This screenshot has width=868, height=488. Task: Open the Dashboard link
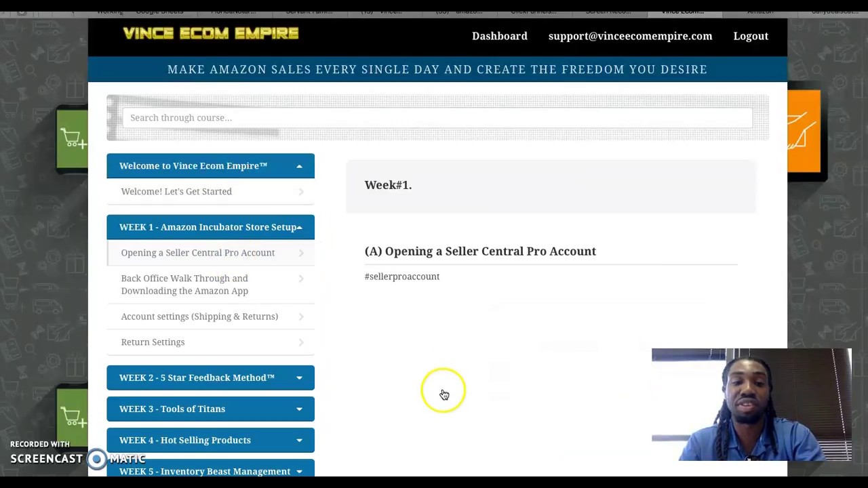point(500,36)
